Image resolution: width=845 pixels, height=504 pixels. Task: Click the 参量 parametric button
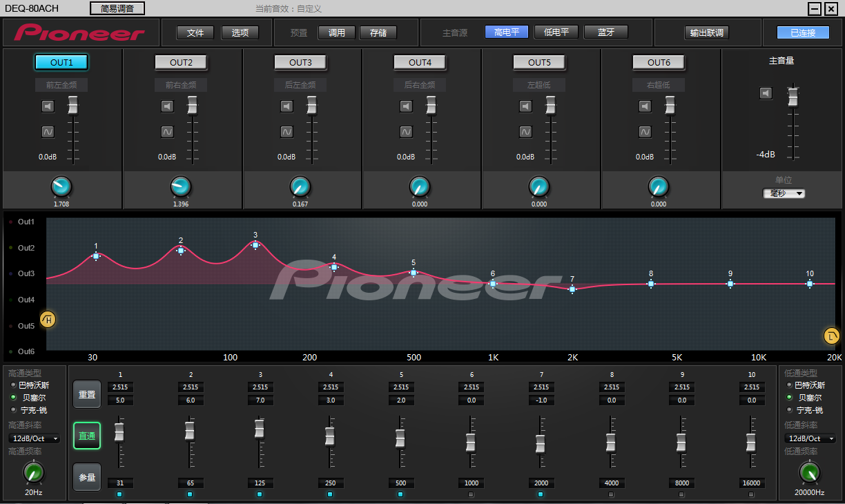pos(87,477)
